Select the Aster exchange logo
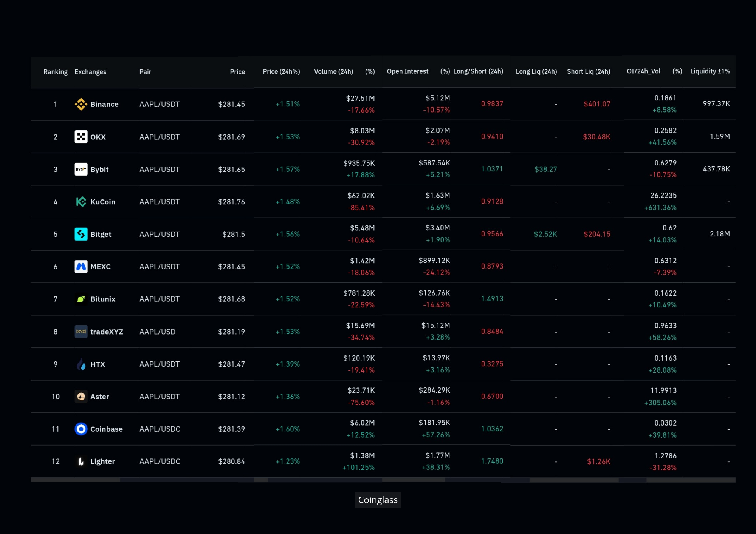The width and height of the screenshot is (756, 534). click(x=81, y=397)
